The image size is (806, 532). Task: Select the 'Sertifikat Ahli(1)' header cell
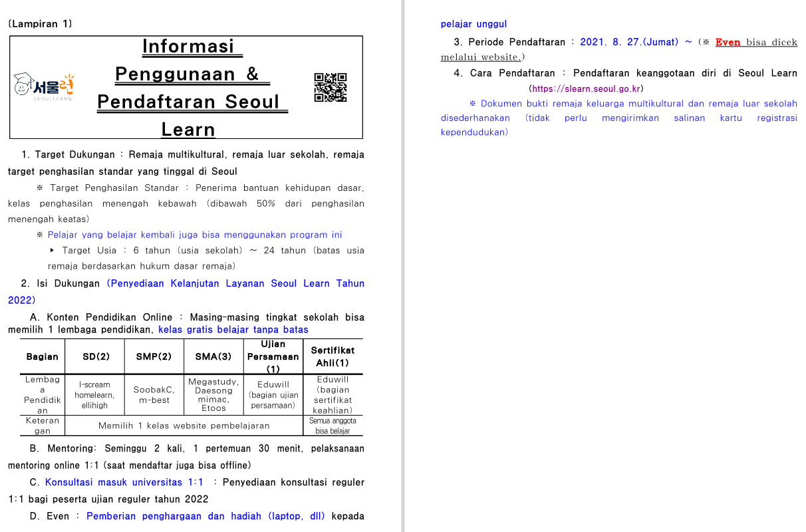click(333, 356)
